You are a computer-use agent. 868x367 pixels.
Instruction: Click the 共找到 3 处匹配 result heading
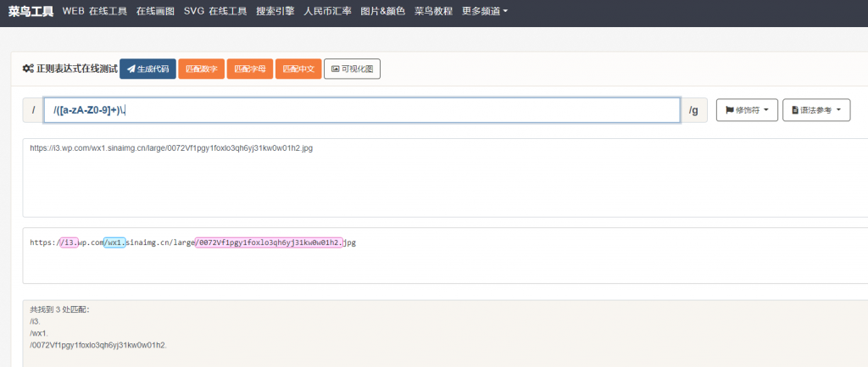60,309
